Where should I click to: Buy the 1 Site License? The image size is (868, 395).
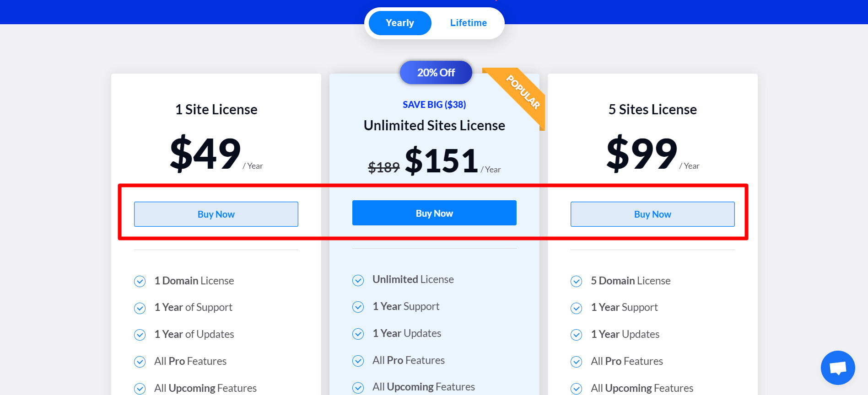pos(216,214)
